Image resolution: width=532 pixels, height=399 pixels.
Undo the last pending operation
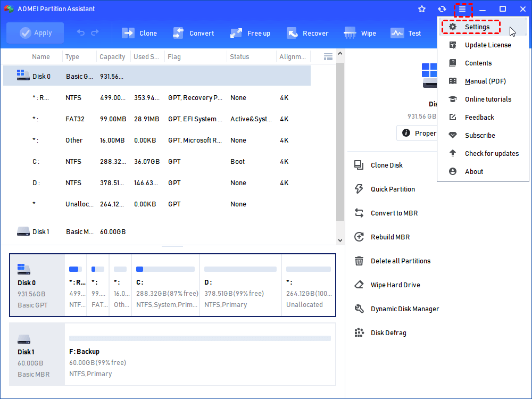pos(81,32)
